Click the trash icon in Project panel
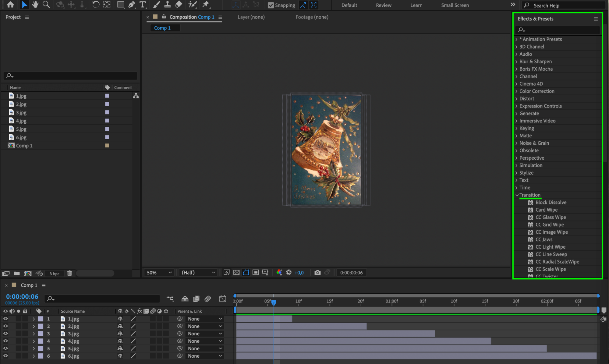The image size is (609, 364). click(x=69, y=273)
